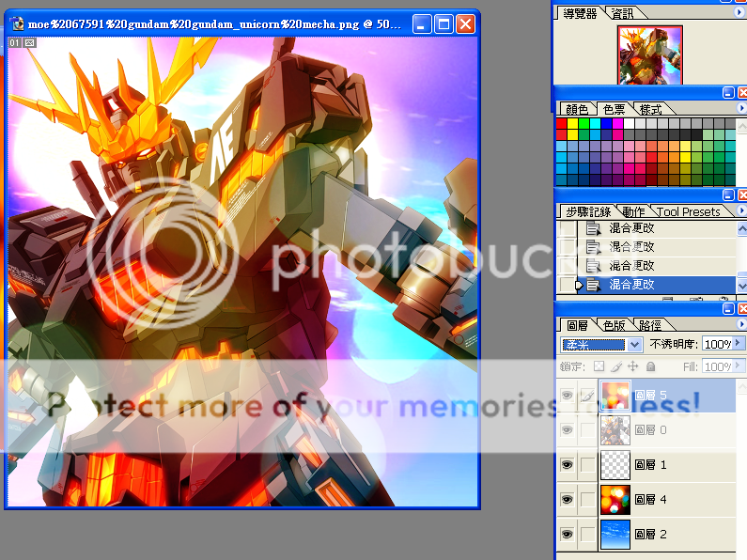747x560 pixels.
Task: Open the 動作 actions tab
Action: 634,211
